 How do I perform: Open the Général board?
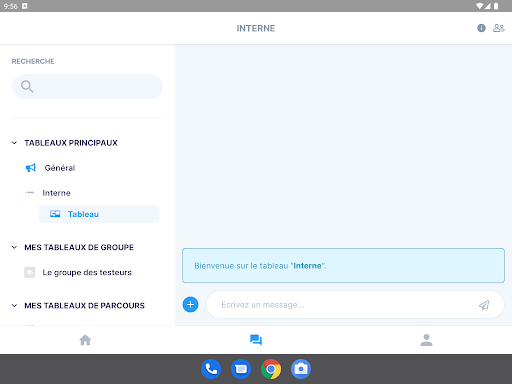tap(60, 168)
